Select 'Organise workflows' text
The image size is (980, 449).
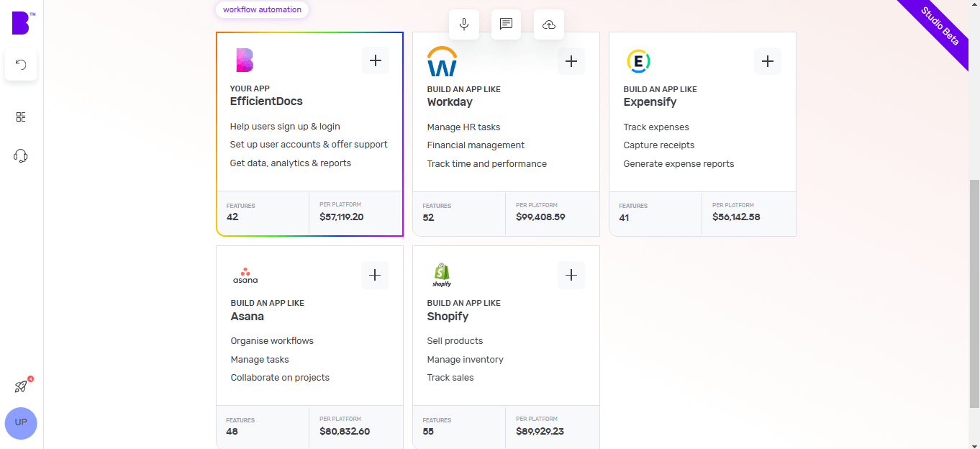[x=272, y=341]
